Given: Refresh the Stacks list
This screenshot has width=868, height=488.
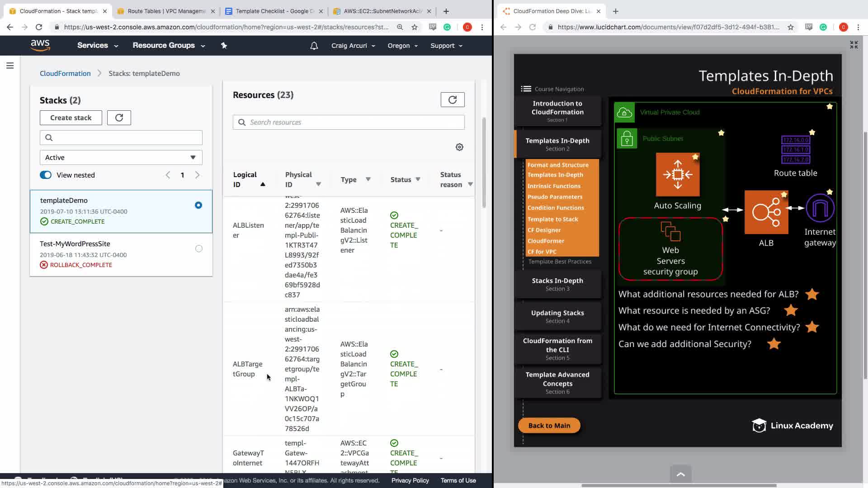Looking at the screenshot, I should click(x=119, y=118).
